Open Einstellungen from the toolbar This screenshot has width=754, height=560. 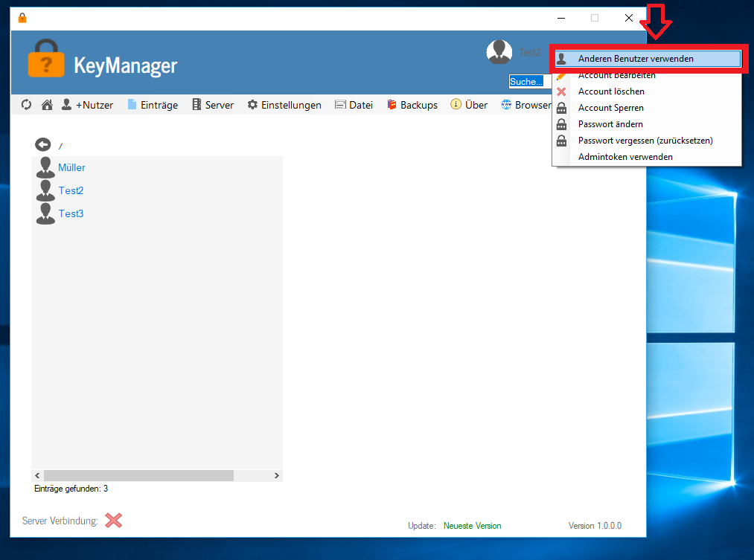click(x=284, y=105)
